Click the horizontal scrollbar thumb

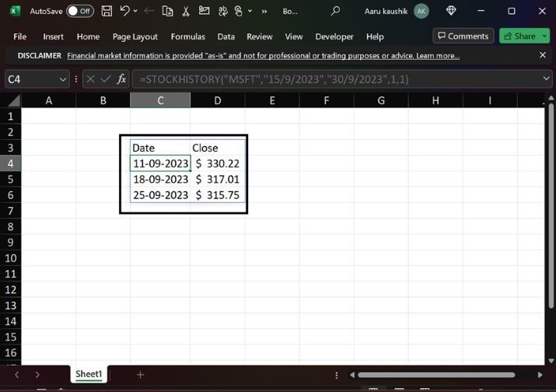[436, 375]
